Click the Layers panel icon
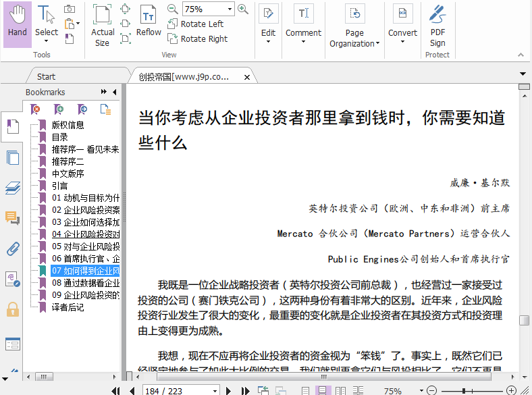532x395 pixels. 12,188
